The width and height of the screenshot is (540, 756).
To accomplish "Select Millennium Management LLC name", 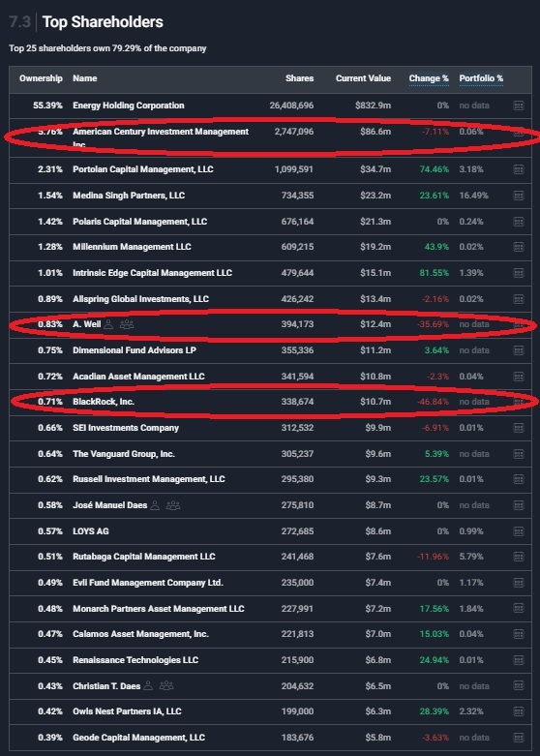I will tap(133, 247).
